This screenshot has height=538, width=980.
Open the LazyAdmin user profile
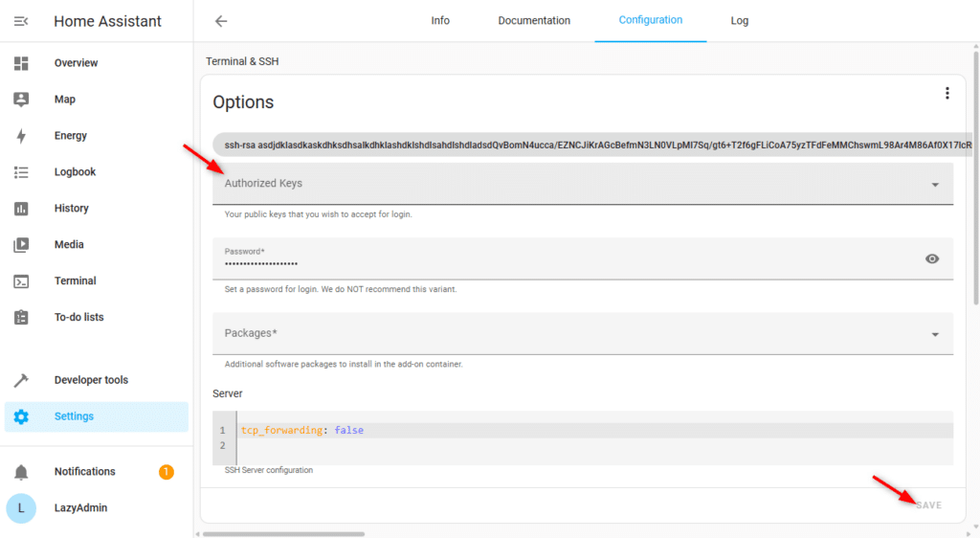(x=21, y=508)
